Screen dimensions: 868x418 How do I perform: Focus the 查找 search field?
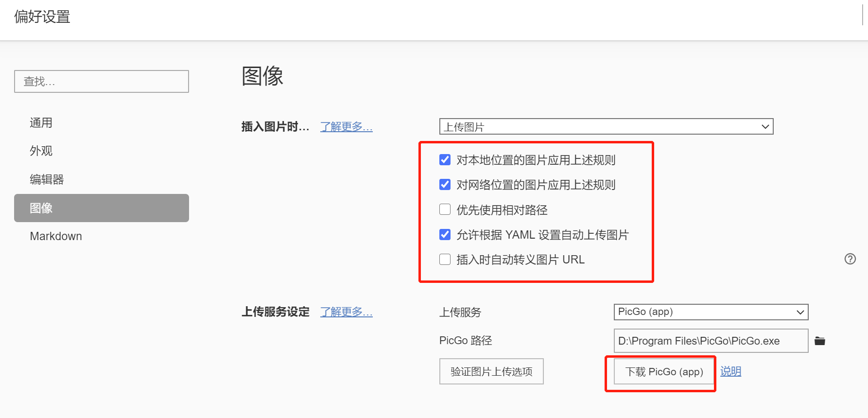(102, 81)
